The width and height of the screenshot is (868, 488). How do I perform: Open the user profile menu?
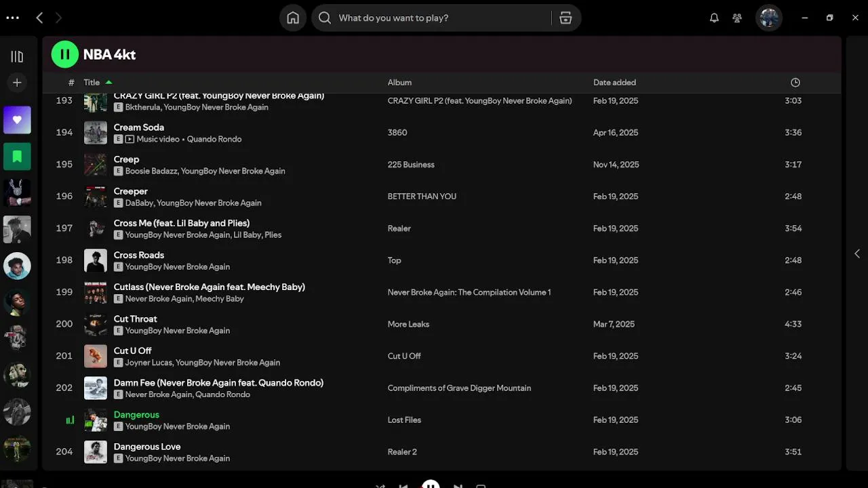[x=768, y=18]
